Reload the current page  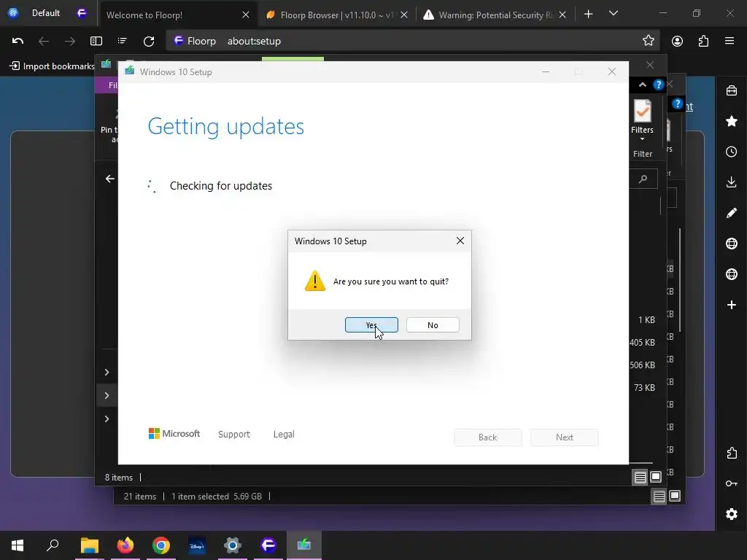coord(149,41)
